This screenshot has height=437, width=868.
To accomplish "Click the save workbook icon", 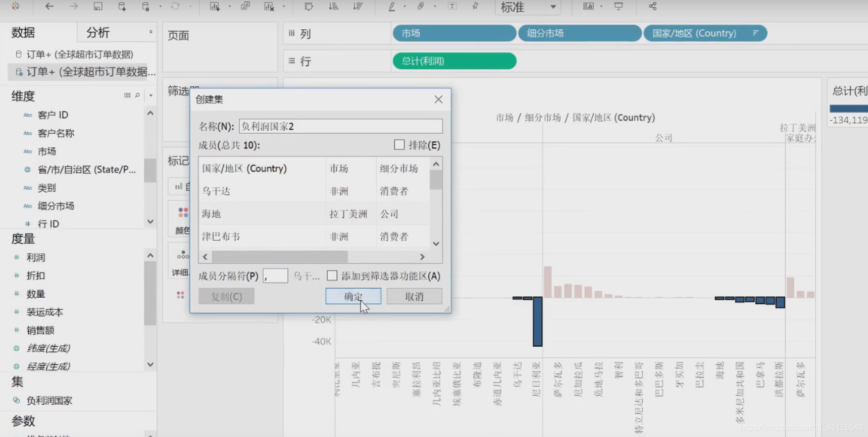I will point(98,7).
